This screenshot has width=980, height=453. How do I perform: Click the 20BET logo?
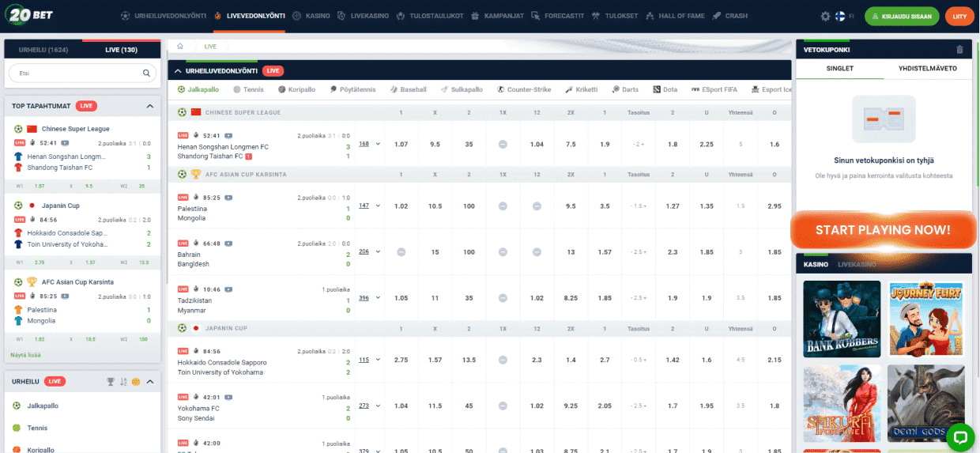click(29, 16)
